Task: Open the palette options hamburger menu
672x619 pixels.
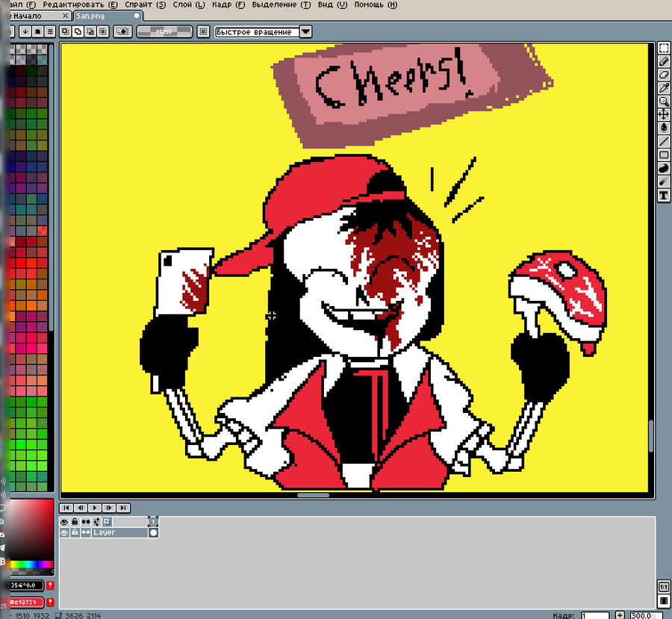Action: [50, 31]
